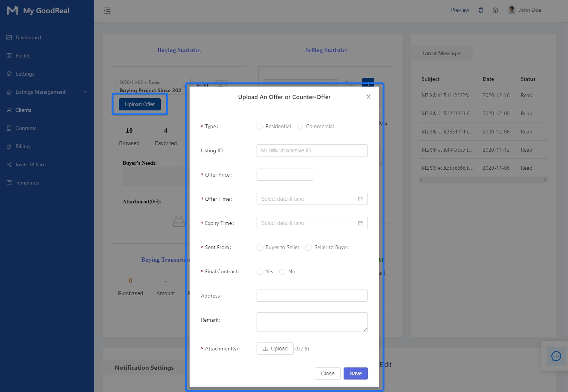The width and height of the screenshot is (568, 392).
Task: Click the Save button
Action: tap(355, 373)
